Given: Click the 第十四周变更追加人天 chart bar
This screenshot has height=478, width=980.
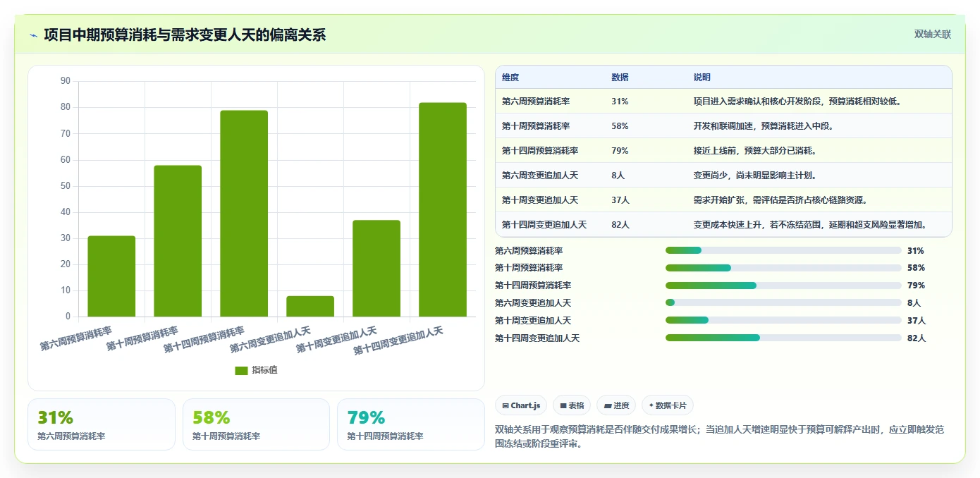Looking at the screenshot, I should pyautogui.click(x=443, y=209).
